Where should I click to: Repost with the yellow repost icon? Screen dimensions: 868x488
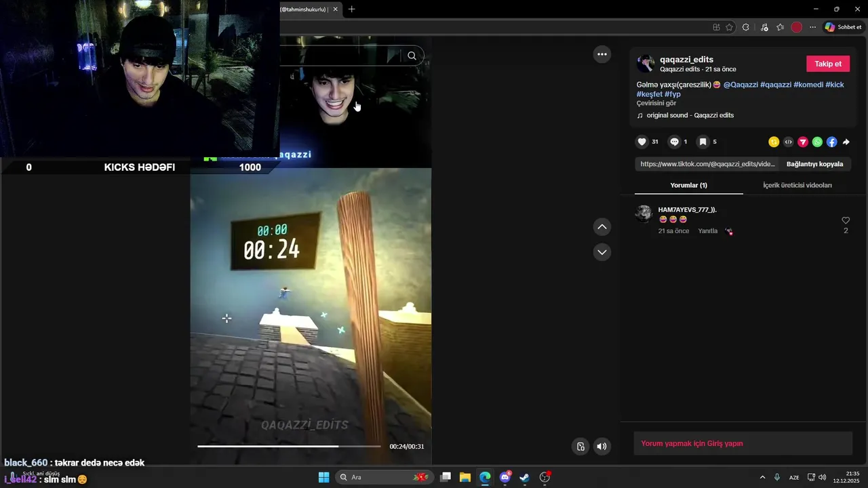click(774, 142)
